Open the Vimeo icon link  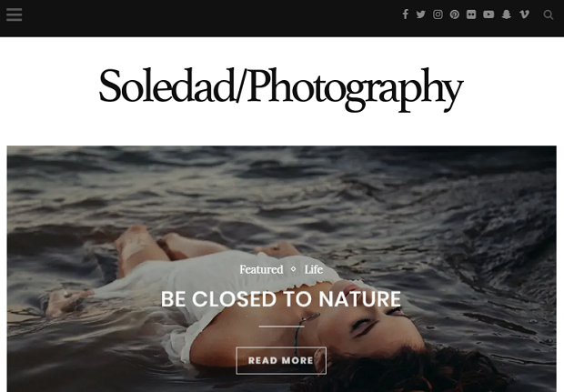tap(525, 15)
